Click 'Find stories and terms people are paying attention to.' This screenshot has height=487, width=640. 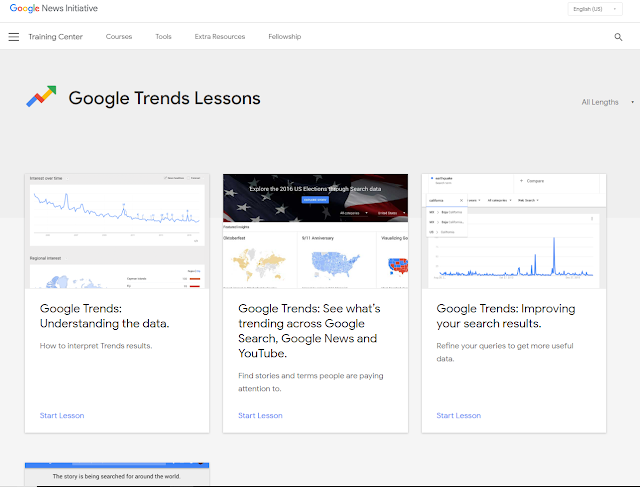(x=311, y=382)
